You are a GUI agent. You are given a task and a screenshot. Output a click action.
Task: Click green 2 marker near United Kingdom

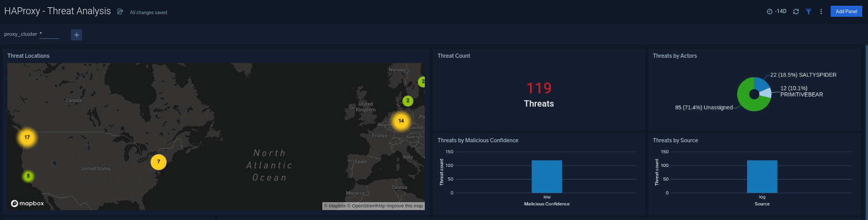407,100
